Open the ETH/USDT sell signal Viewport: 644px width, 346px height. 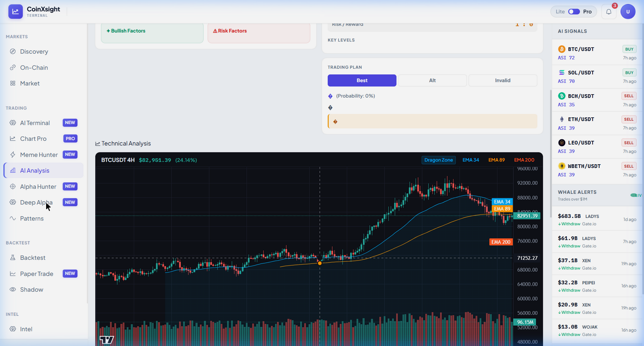click(x=597, y=124)
